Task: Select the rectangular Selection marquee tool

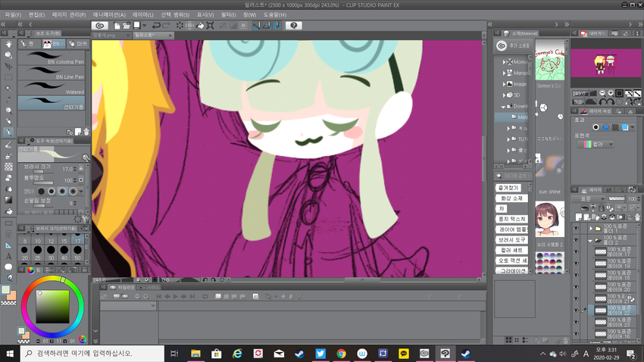Action: click(x=8, y=77)
